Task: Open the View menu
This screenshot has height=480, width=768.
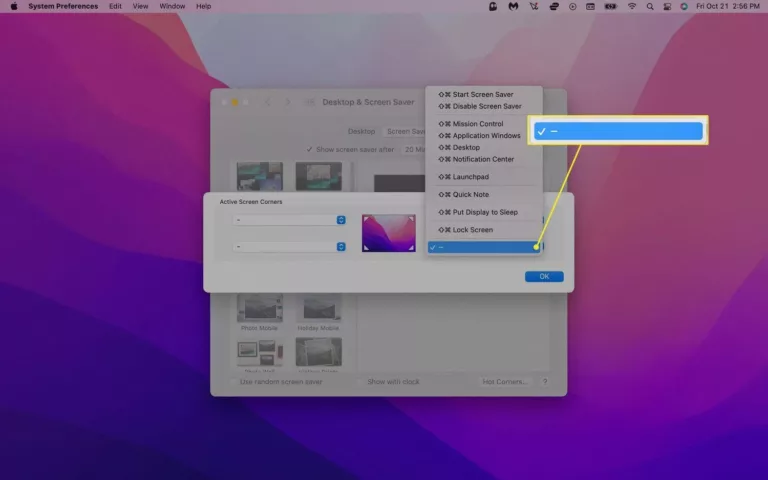Action: coord(141,6)
